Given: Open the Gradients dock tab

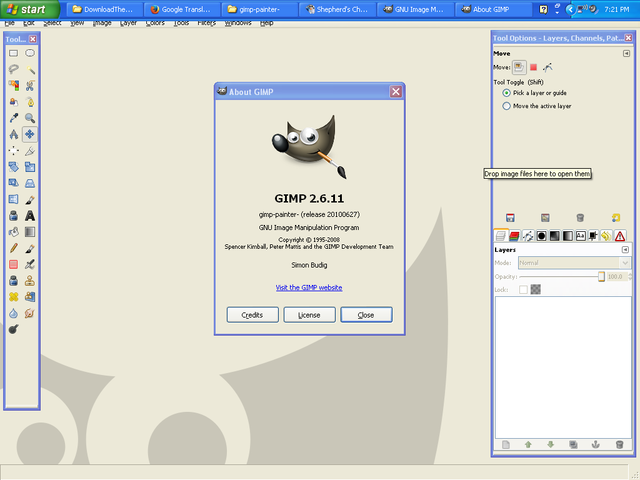Looking at the screenshot, I should tap(568, 236).
